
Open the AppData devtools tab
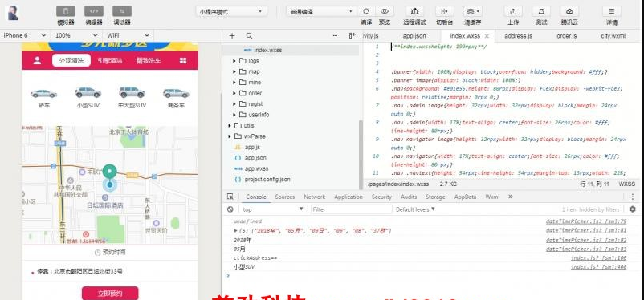[465, 197]
